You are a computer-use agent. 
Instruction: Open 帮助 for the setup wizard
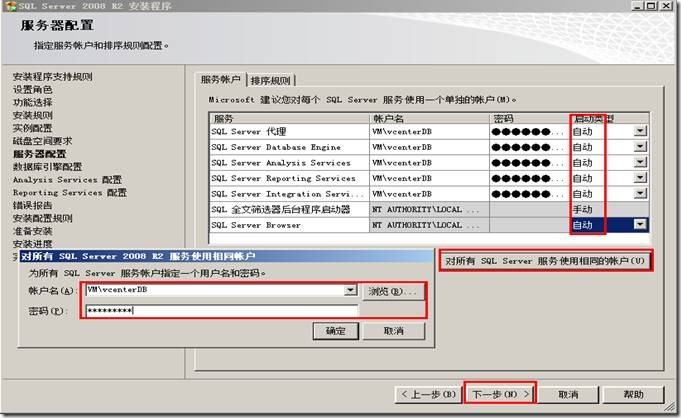point(631,393)
